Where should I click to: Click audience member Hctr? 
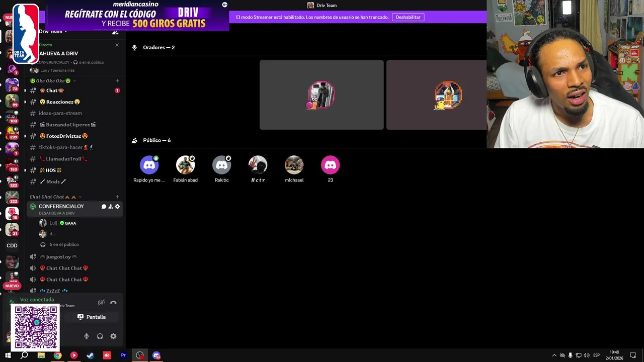tap(258, 169)
